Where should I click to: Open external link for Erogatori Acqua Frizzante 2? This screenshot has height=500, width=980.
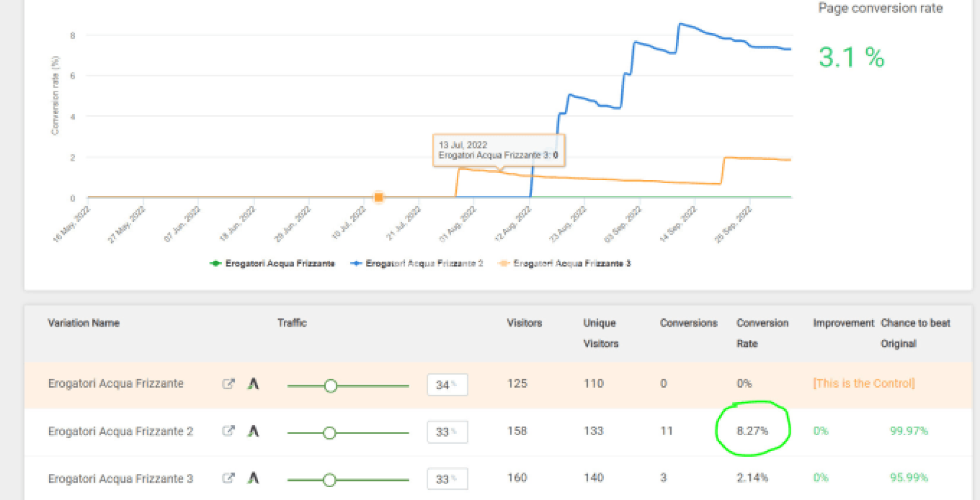point(228,431)
